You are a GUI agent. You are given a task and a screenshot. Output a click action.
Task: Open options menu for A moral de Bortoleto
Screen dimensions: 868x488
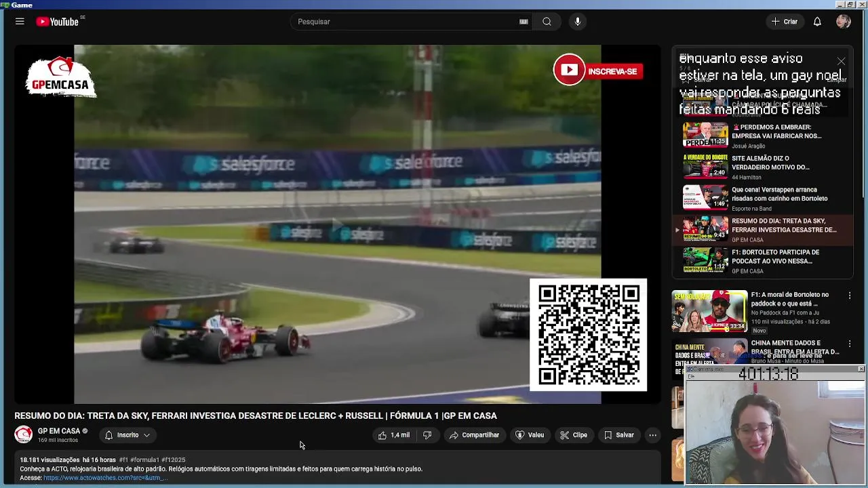pyautogui.click(x=850, y=296)
